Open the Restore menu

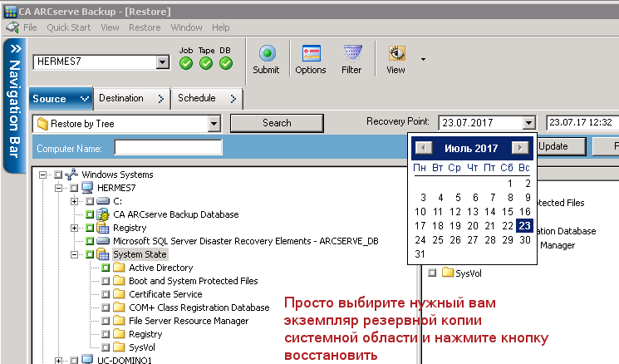pos(145,27)
